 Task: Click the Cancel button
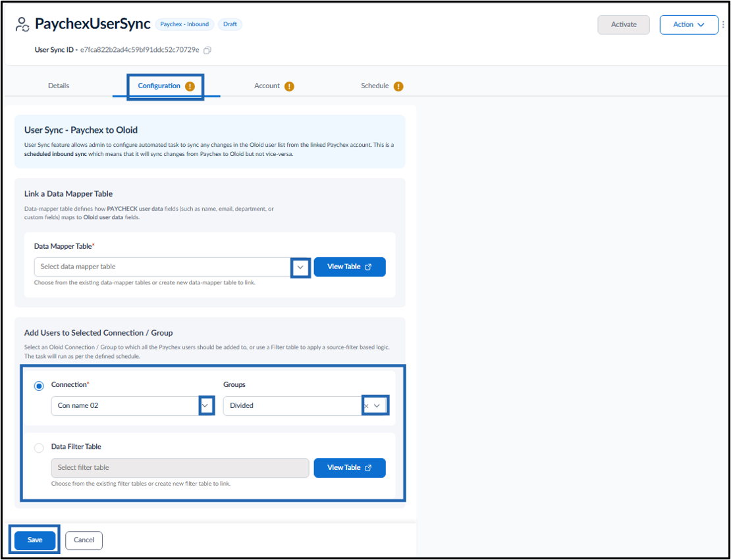point(84,540)
